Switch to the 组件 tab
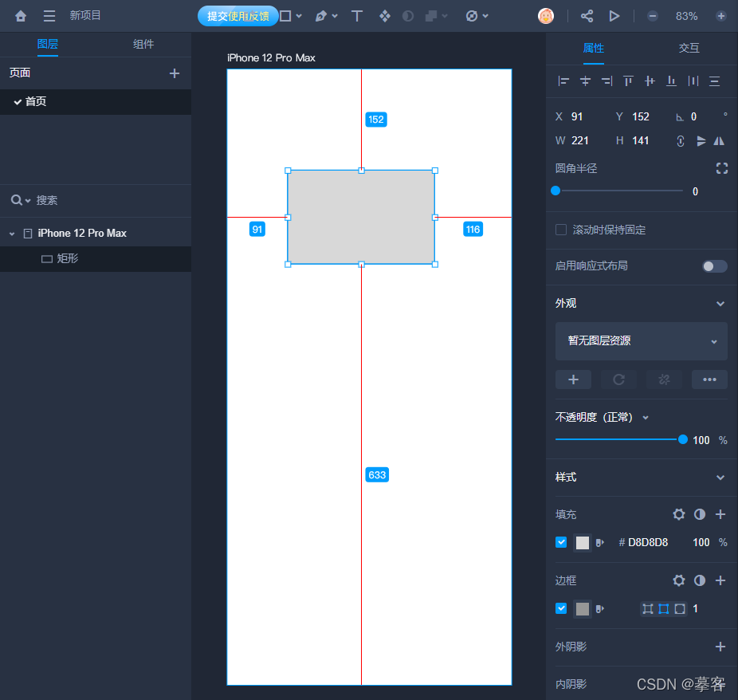Image resolution: width=738 pixels, height=700 pixels. [x=143, y=45]
